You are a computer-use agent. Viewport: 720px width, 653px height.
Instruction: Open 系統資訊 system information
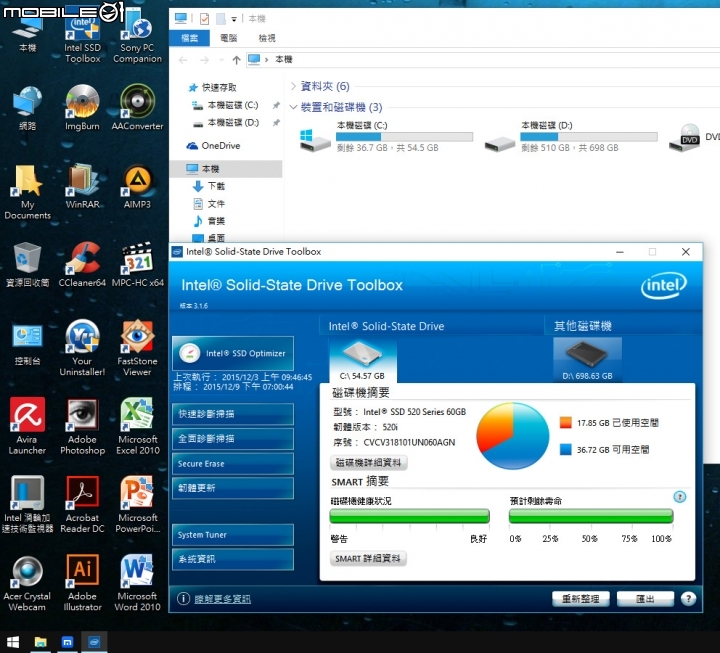coord(233,559)
